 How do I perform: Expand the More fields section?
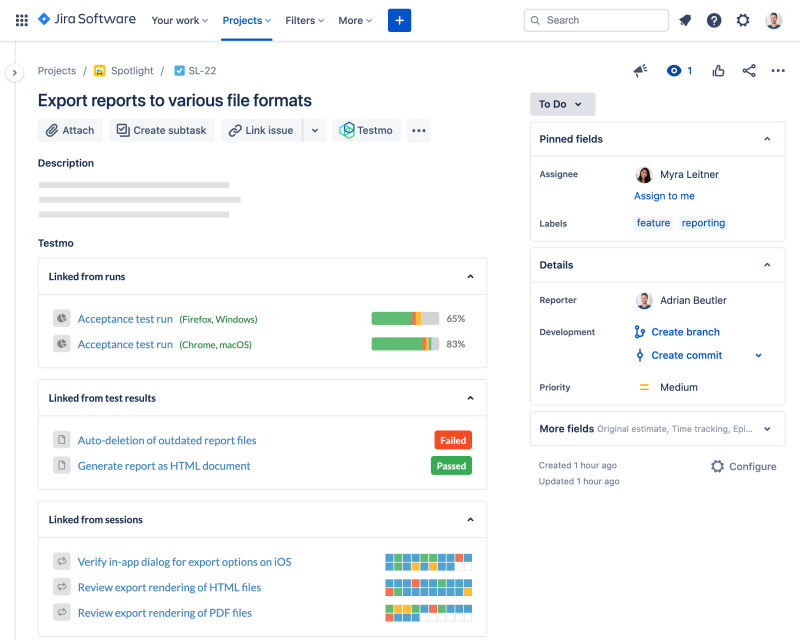point(767,429)
